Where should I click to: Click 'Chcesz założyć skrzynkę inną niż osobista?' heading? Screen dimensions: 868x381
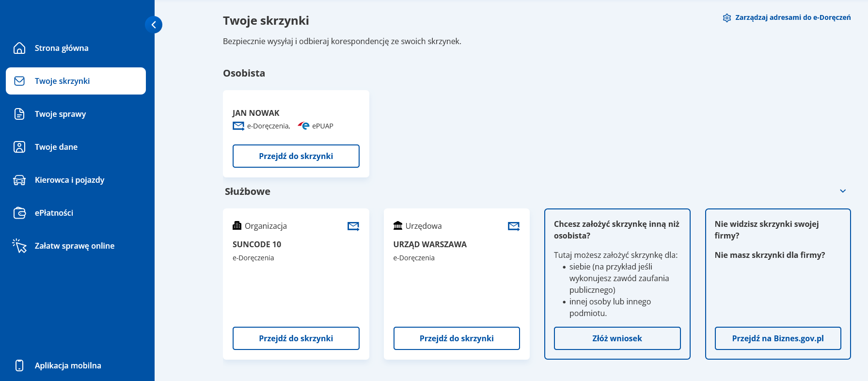(616, 230)
